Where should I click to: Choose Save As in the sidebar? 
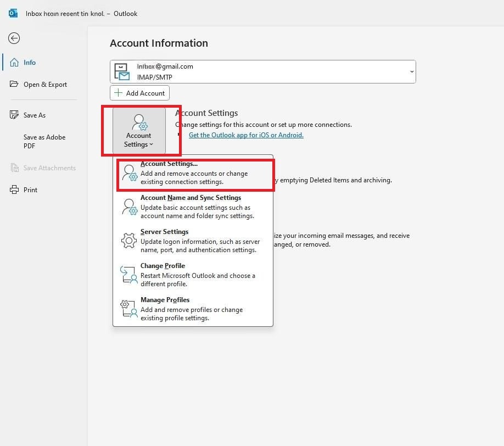pos(35,115)
